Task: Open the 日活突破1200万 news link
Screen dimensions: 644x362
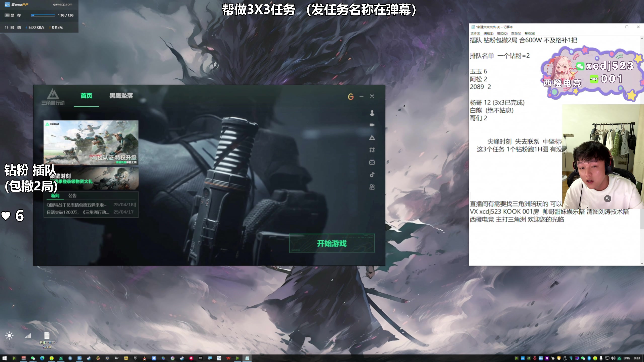Action: pos(78,212)
